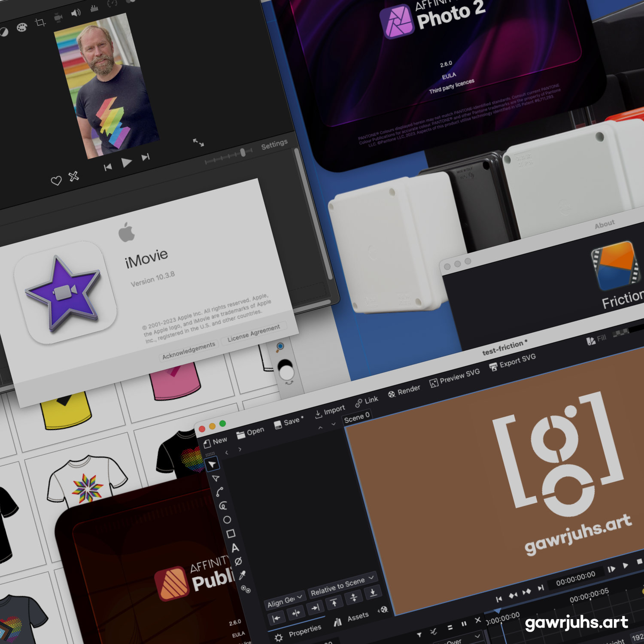
Task: Mark clip as favorite with heart
Action: pos(56,181)
